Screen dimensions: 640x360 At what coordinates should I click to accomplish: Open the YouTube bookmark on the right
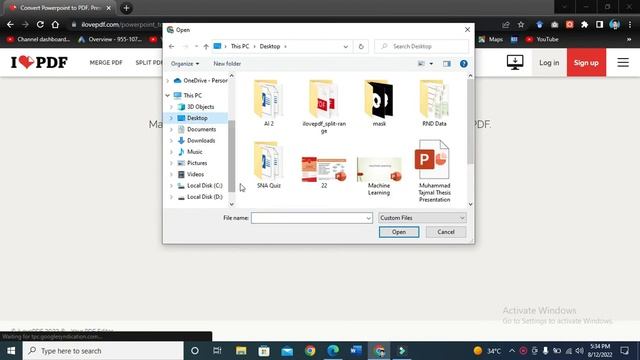542,40
